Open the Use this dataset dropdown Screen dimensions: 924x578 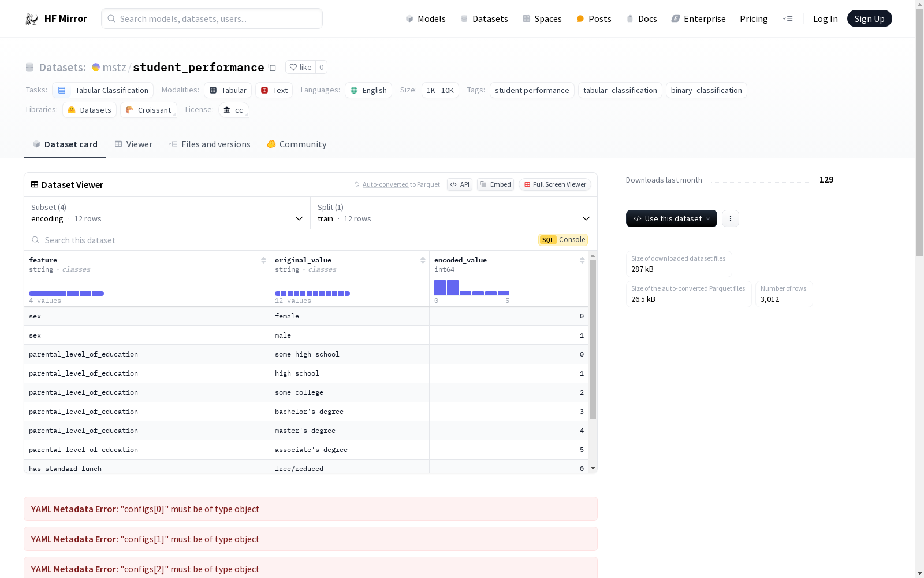pyautogui.click(x=672, y=218)
